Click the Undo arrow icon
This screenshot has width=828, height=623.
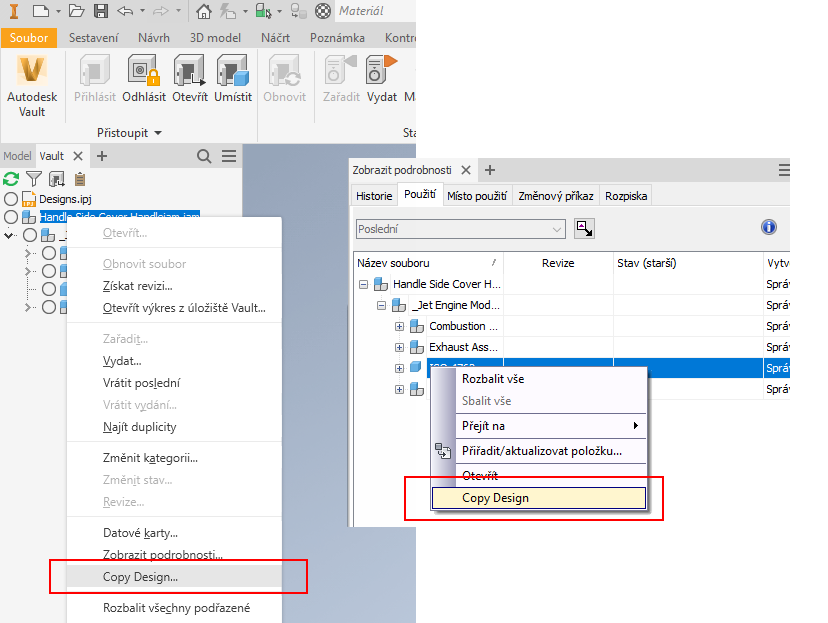point(125,11)
